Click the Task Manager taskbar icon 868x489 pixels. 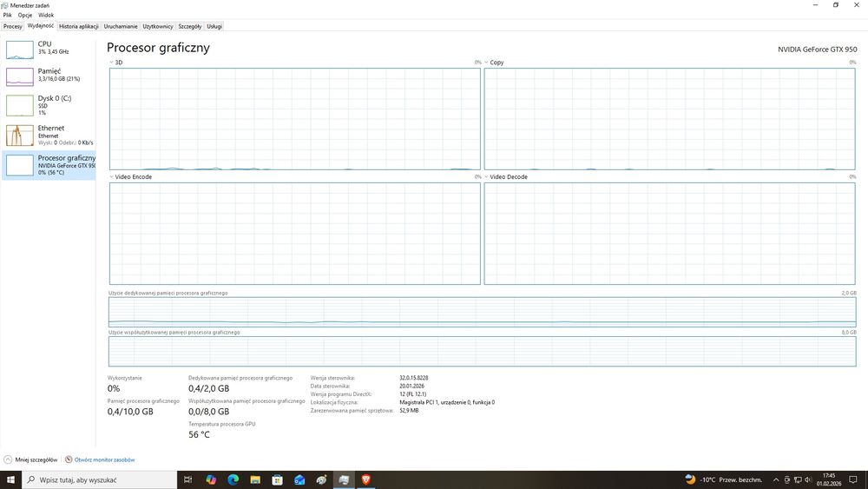coord(344,479)
